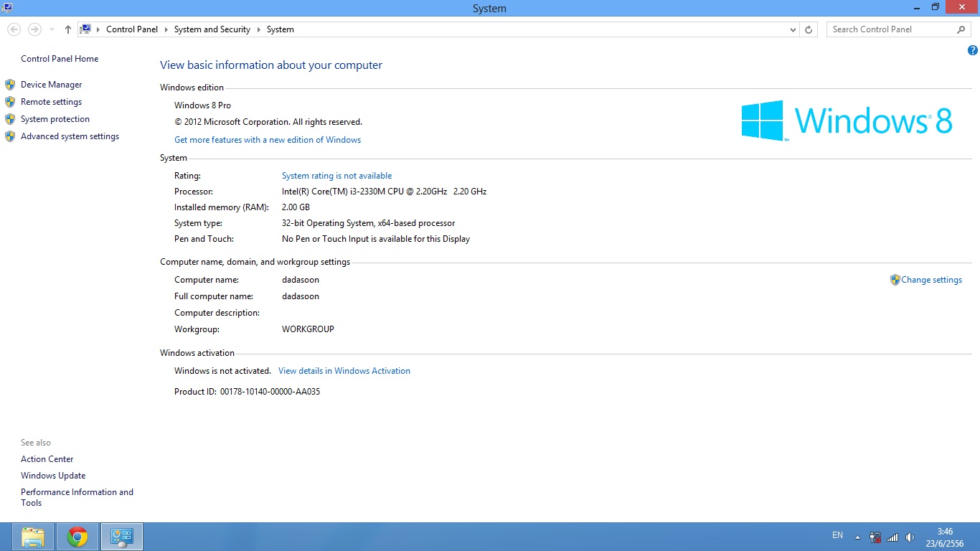Expand the chevron after System and Security breadcrumb
The width and height of the screenshot is (980, 551).
pos(258,29)
